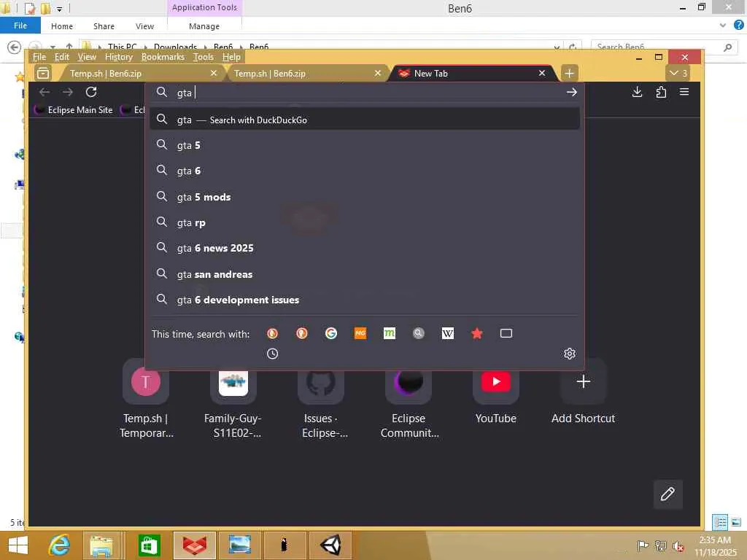Open the browser hamburger application menu
This screenshot has width=747, height=560.
[x=684, y=92]
